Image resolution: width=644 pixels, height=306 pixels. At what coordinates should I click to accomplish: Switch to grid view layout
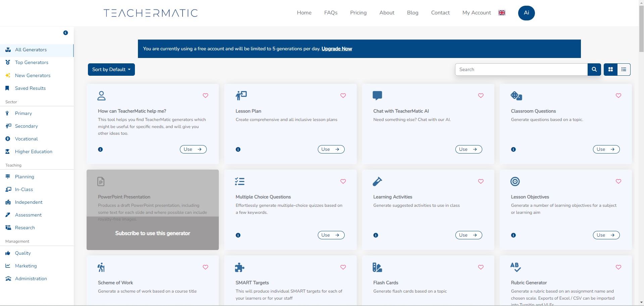click(x=610, y=69)
